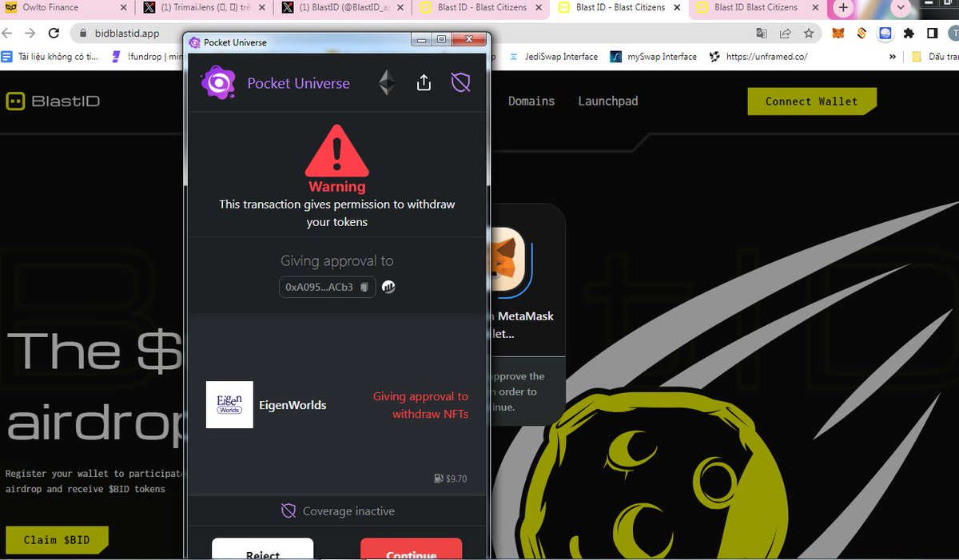Click the EigenWorlds NFT thumbnail
Screen dimensions: 959x560
229,404
